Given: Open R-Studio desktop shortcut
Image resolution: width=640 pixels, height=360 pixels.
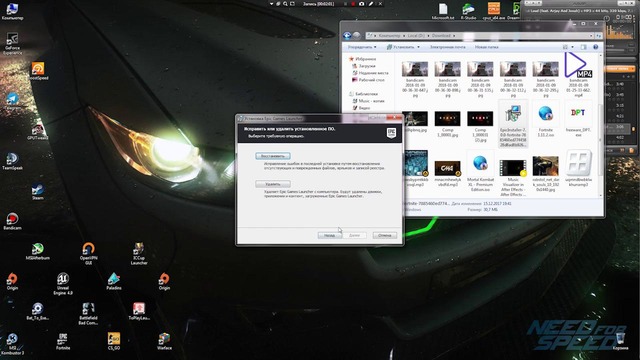Looking at the screenshot, I should tap(468, 11).
